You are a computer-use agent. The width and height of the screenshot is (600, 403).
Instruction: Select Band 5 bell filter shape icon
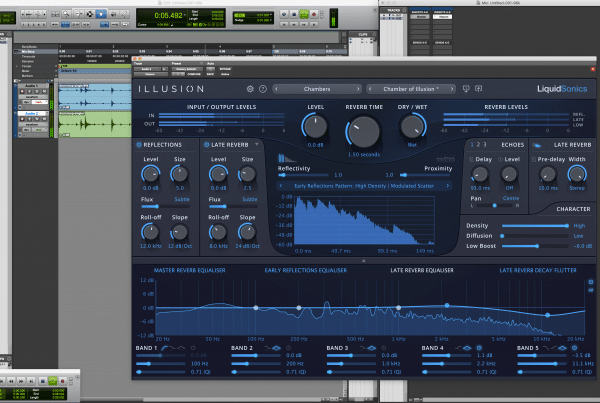click(x=562, y=348)
